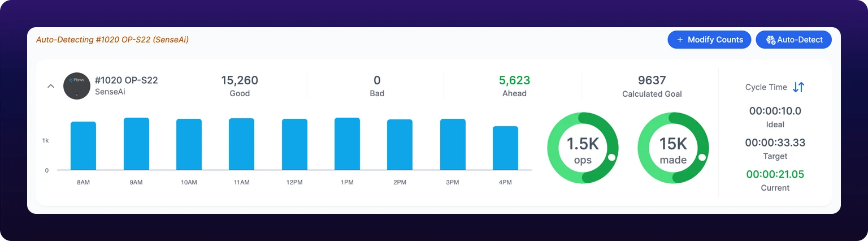The width and height of the screenshot is (868, 241).
Task: Click the 12PM bar in chart
Action: tap(294, 144)
